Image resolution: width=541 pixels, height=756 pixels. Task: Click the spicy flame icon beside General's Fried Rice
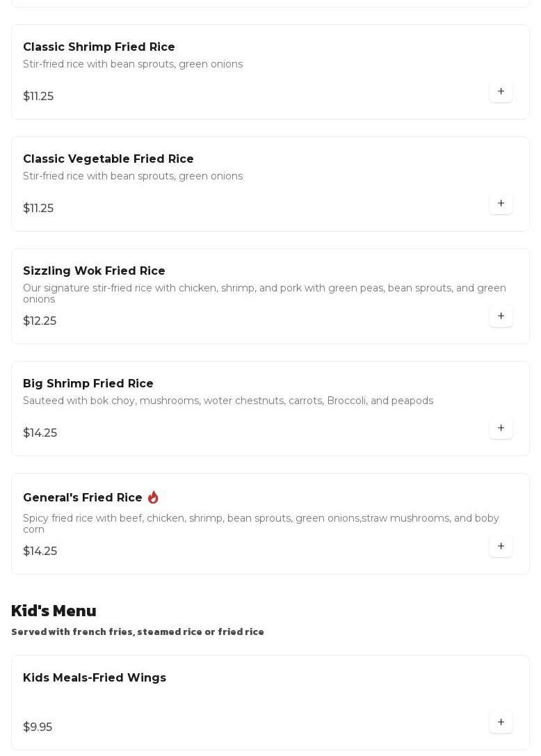(x=153, y=497)
